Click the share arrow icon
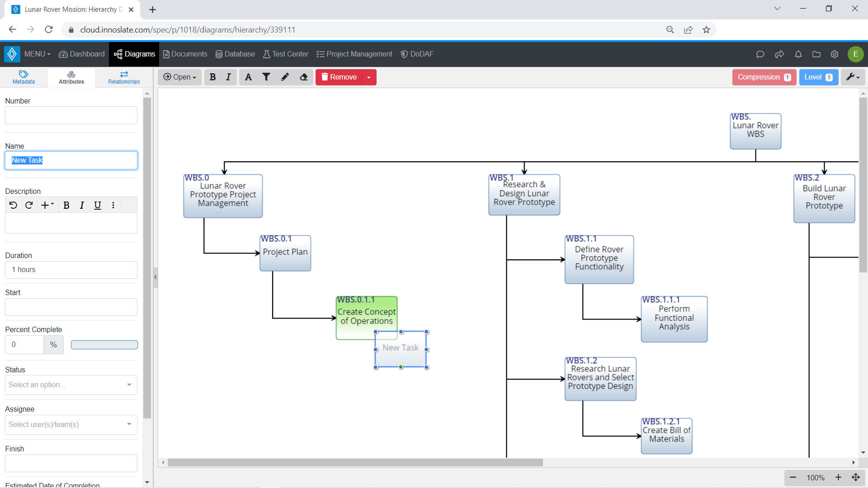The image size is (868, 488). pos(779,54)
